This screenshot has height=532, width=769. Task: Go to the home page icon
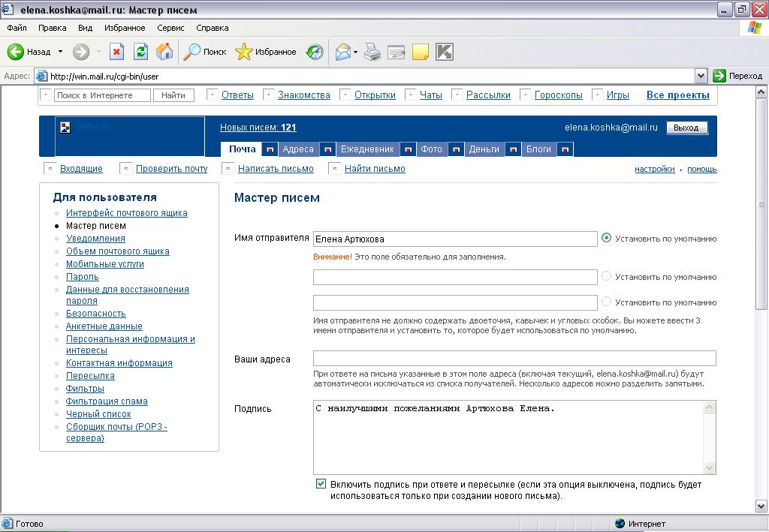tap(164, 52)
